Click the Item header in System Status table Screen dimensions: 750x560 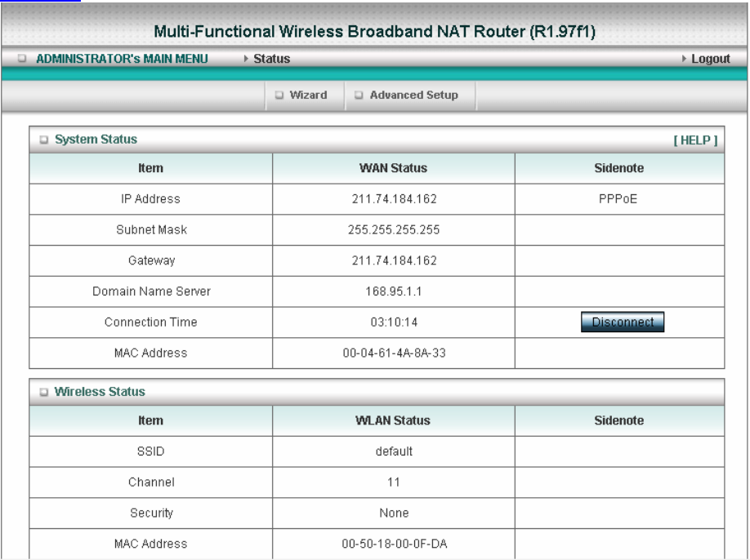(150, 168)
